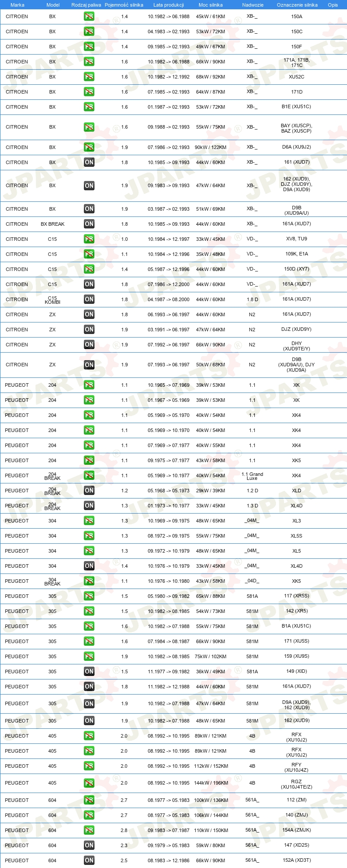Click the 29kW / 39KM power cell

[x=210, y=491]
